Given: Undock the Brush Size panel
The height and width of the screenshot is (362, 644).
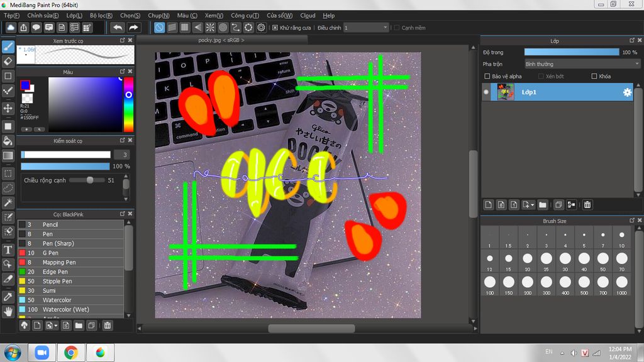Looking at the screenshot, I should tap(632, 221).
